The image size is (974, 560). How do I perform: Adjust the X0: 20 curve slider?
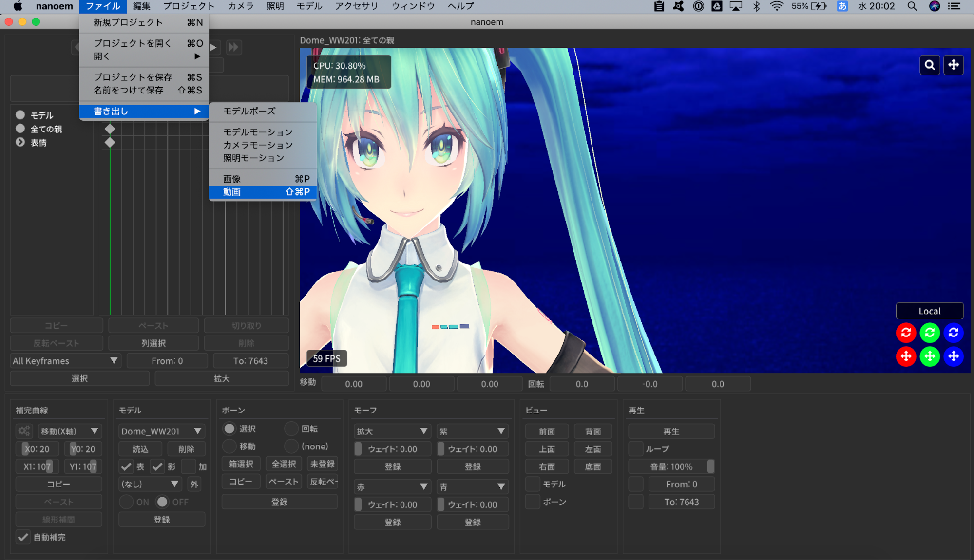pos(37,449)
